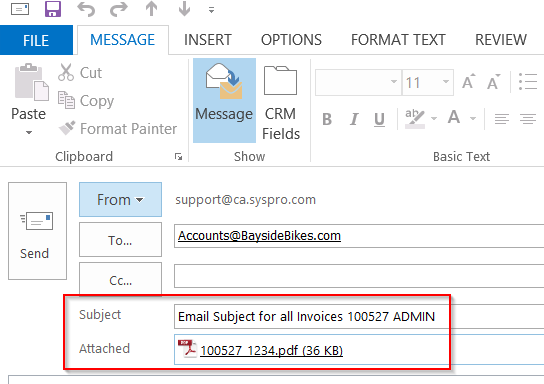The width and height of the screenshot is (544, 384).
Task: Click the Save icon in quick access toolbar
Action: point(53,9)
